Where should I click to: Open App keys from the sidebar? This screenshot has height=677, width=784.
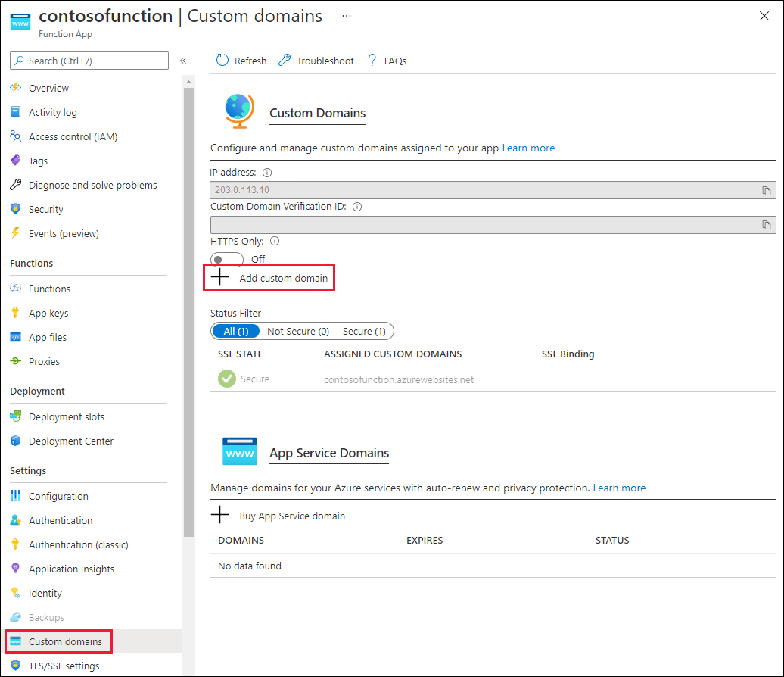(48, 313)
